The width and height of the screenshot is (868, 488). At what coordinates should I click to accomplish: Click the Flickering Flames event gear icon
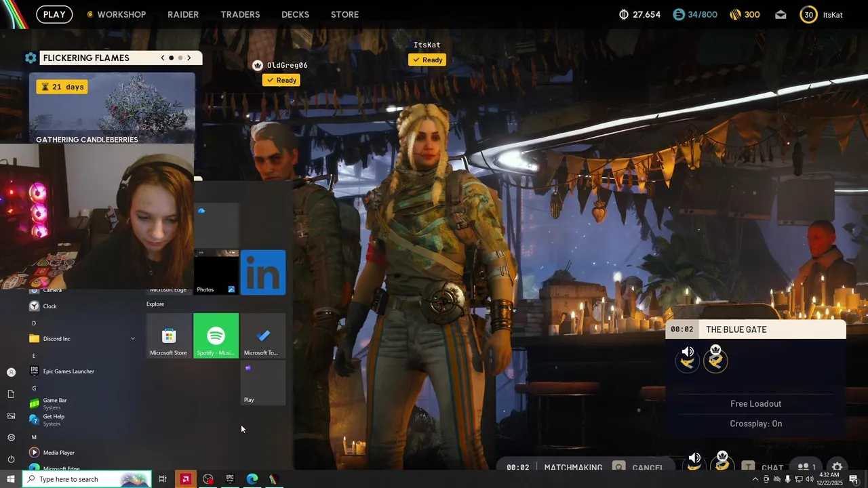pos(31,58)
